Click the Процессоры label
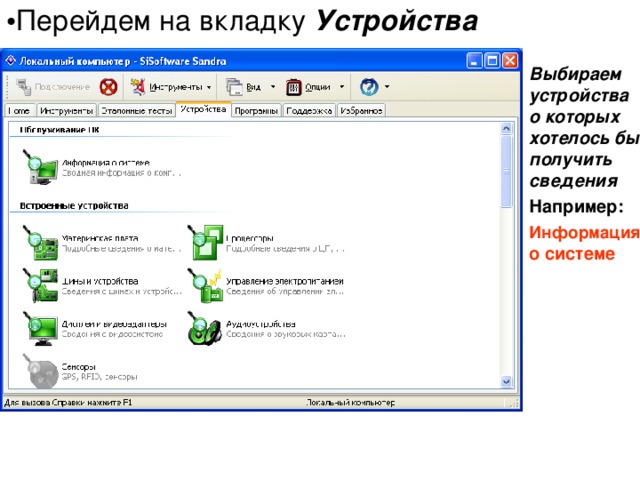This screenshot has width=640, height=480. coord(250,238)
